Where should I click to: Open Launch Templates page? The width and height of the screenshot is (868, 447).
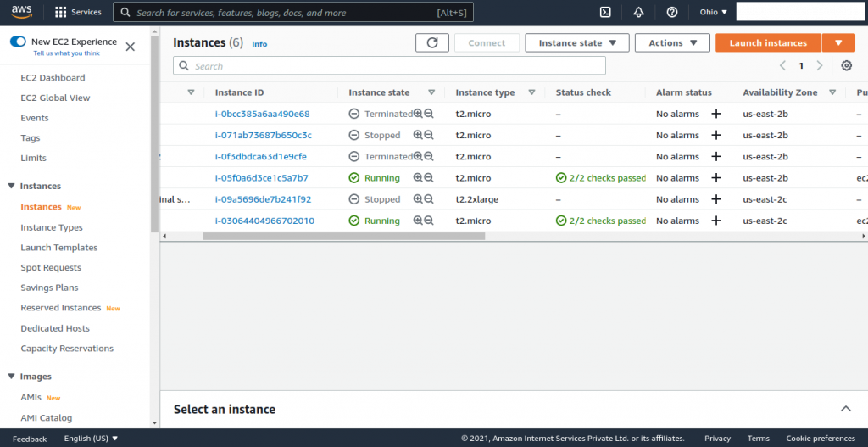(59, 248)
